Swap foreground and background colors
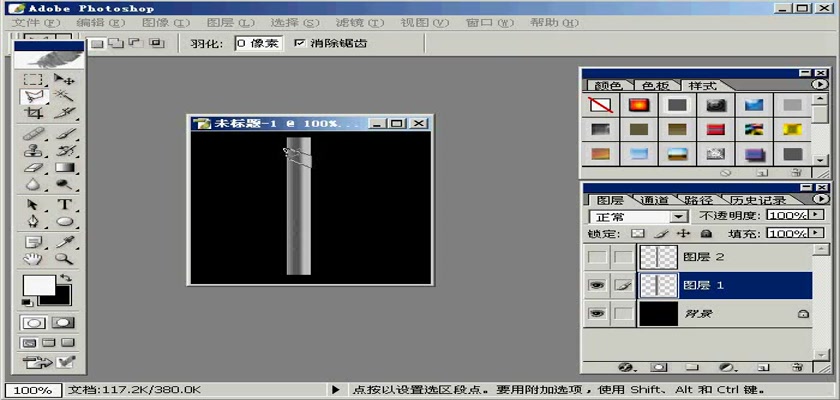 click(x=66, y=278)
